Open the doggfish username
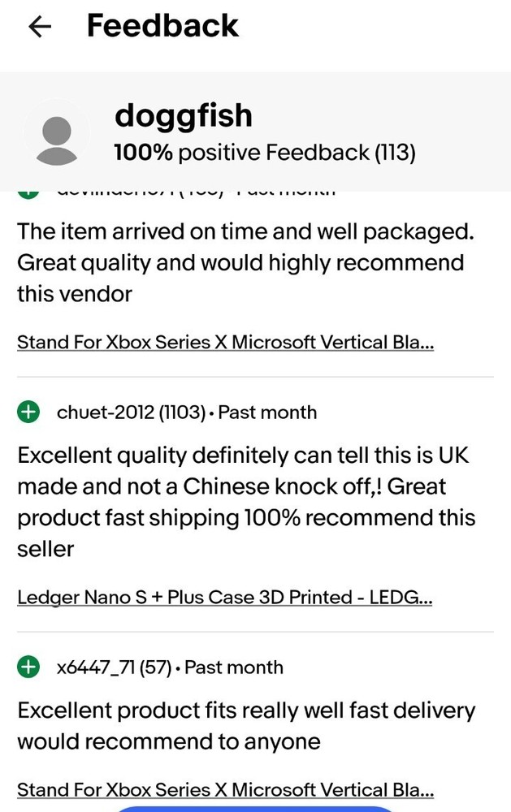 coord(184,116)
